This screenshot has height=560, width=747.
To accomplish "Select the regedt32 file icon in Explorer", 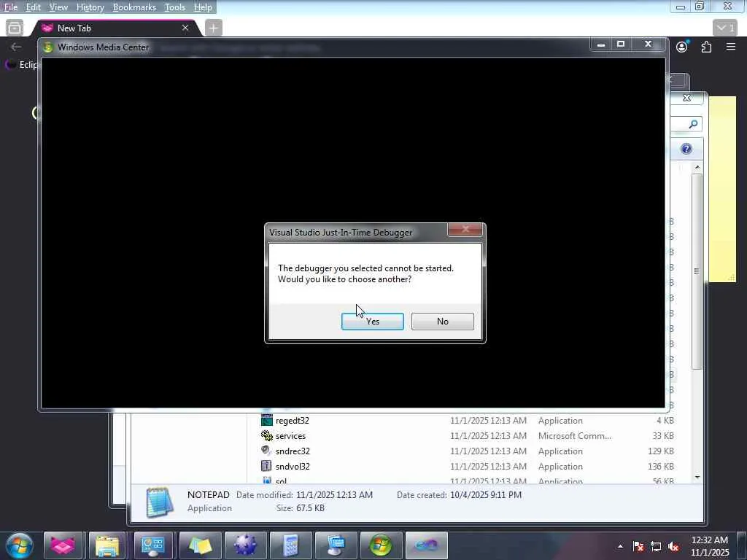I will click(267, 421).
